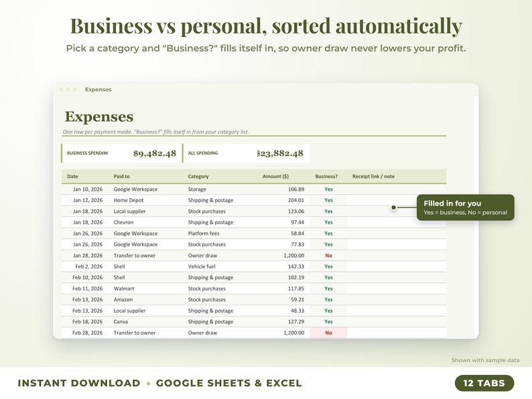Select the Walmart cell
The image size is (532, 399).
[123, 289]
